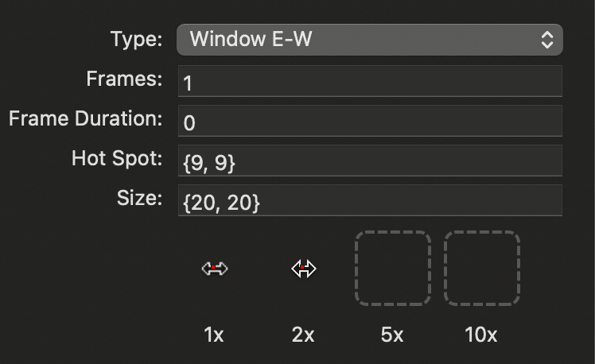Click the Hot Spot: label text

tap(117, 158)
